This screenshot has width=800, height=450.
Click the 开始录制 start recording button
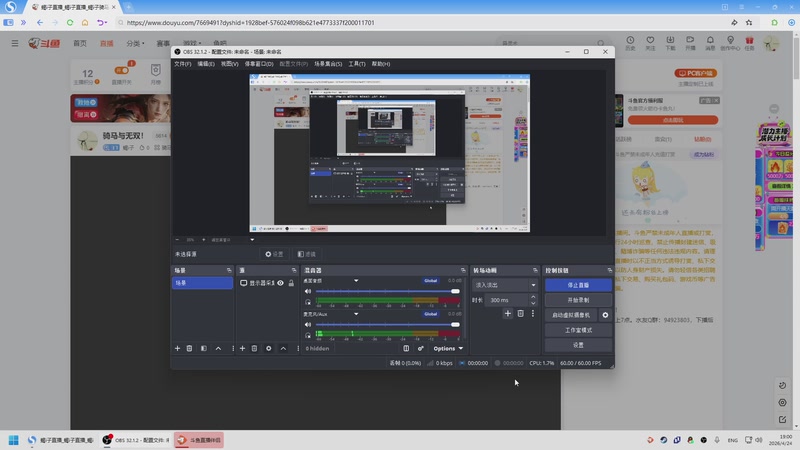pos(578,300)
